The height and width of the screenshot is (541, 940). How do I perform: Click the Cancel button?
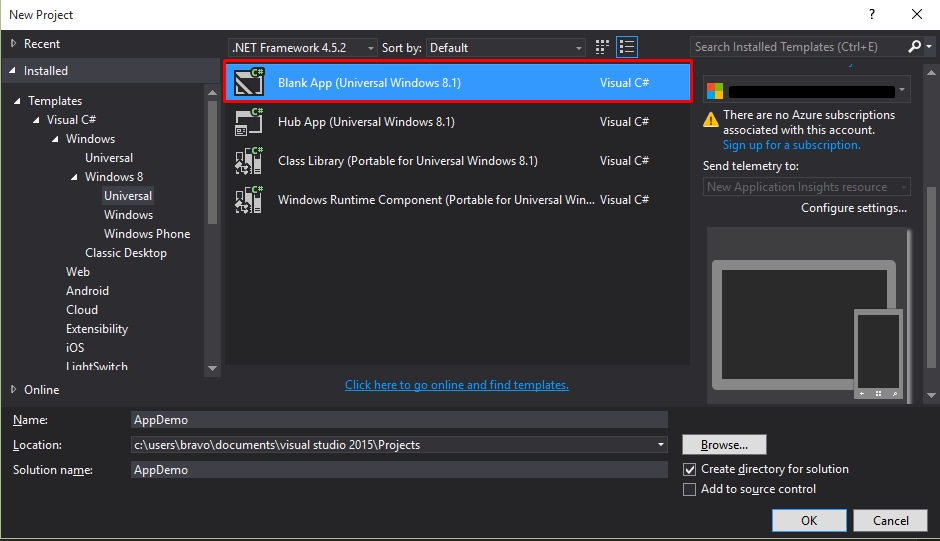pyautogui.click(x=891, y=521)
